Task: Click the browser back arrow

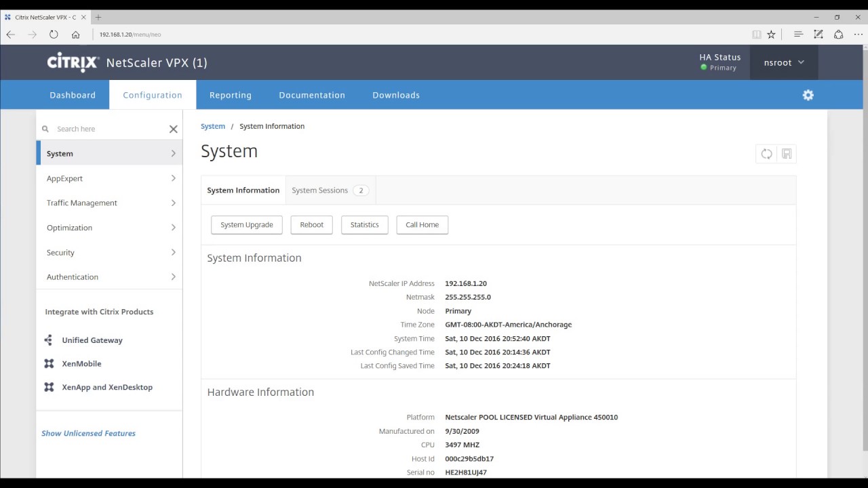Action: click(10, 35)
